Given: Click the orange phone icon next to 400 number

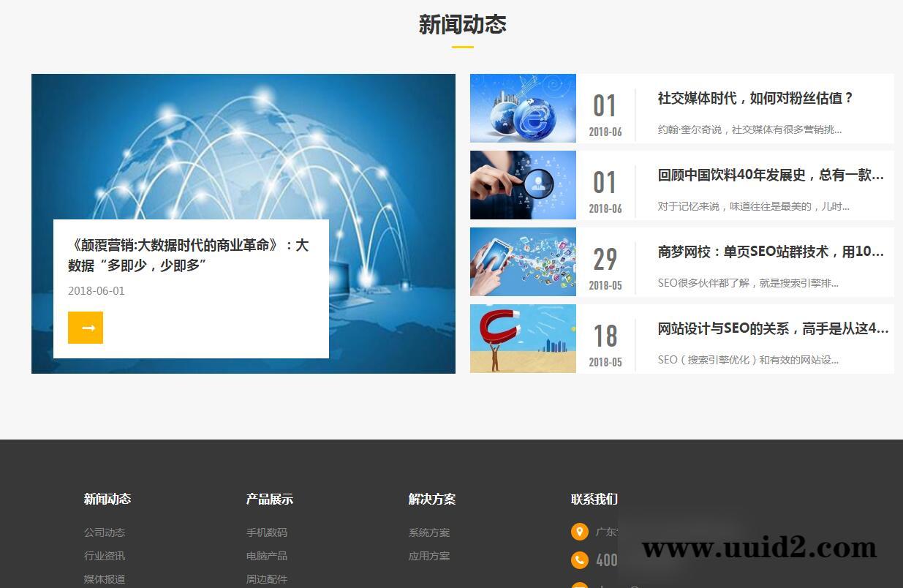Looking at the screenshot, I should tap(580, 560).
